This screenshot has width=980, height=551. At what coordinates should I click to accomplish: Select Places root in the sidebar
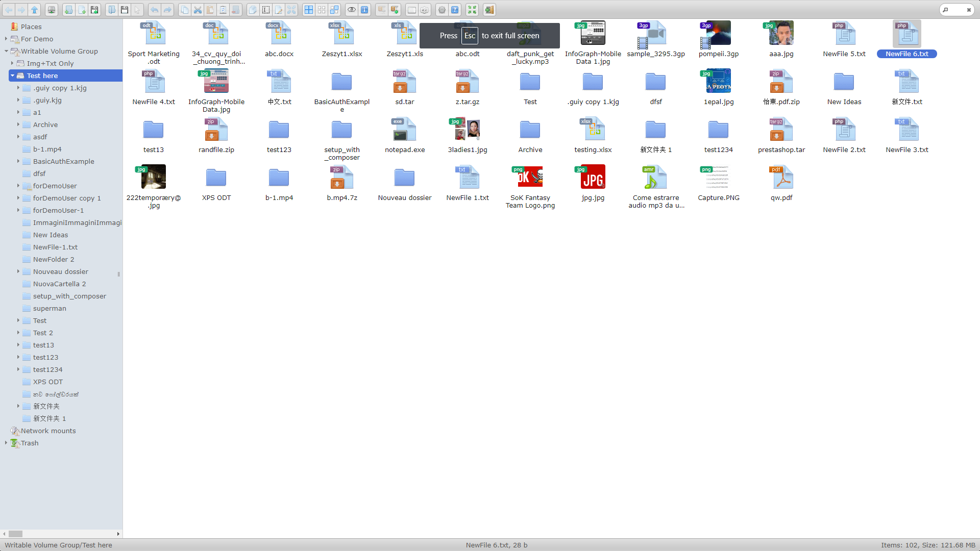31,27
